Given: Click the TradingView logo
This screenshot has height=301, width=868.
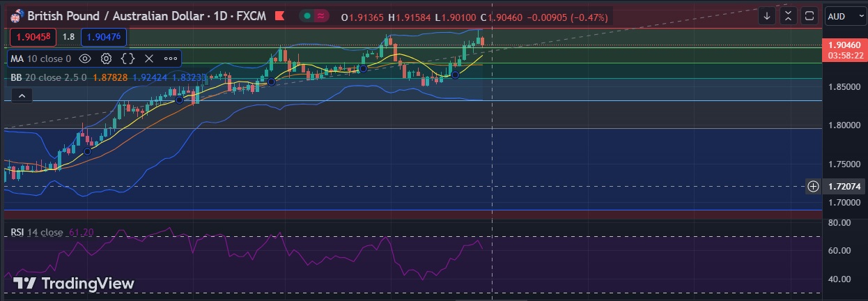Looking at the screenshot, I should tap(74, 284).
